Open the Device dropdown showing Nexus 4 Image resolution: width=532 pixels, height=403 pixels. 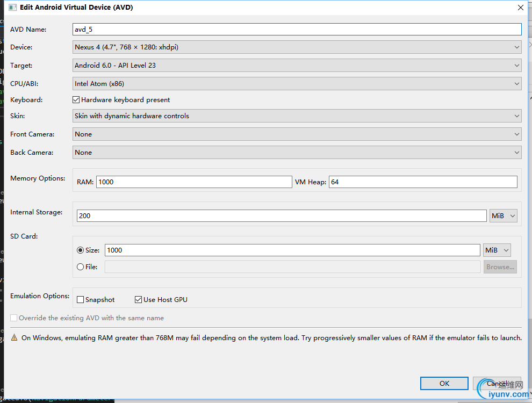(297, 47)
